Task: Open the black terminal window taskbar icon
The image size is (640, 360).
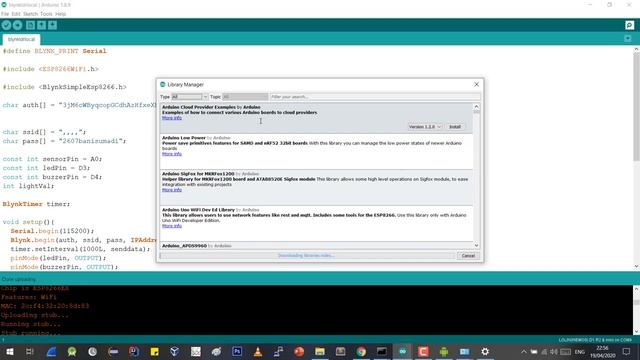Action: coord(382,351)
